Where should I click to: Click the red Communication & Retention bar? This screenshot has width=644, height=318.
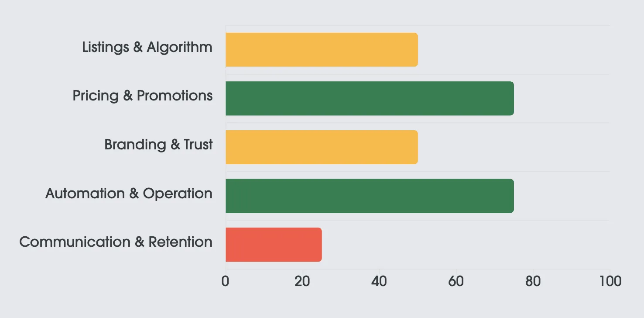[274, 245]
